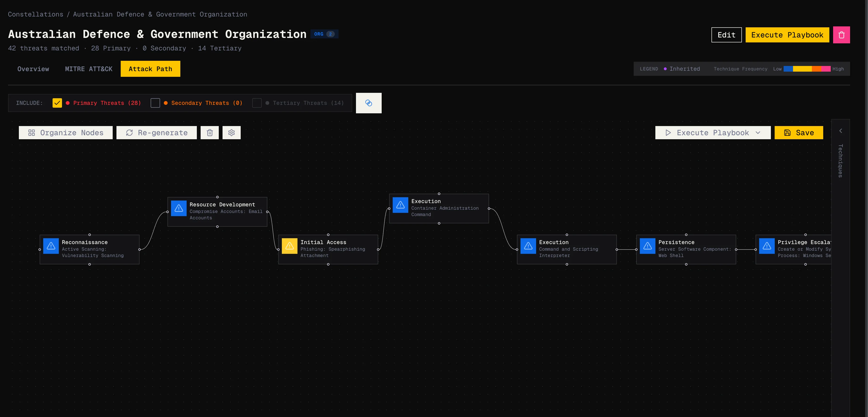
Task: Click the Edit button
Action: 726,35
